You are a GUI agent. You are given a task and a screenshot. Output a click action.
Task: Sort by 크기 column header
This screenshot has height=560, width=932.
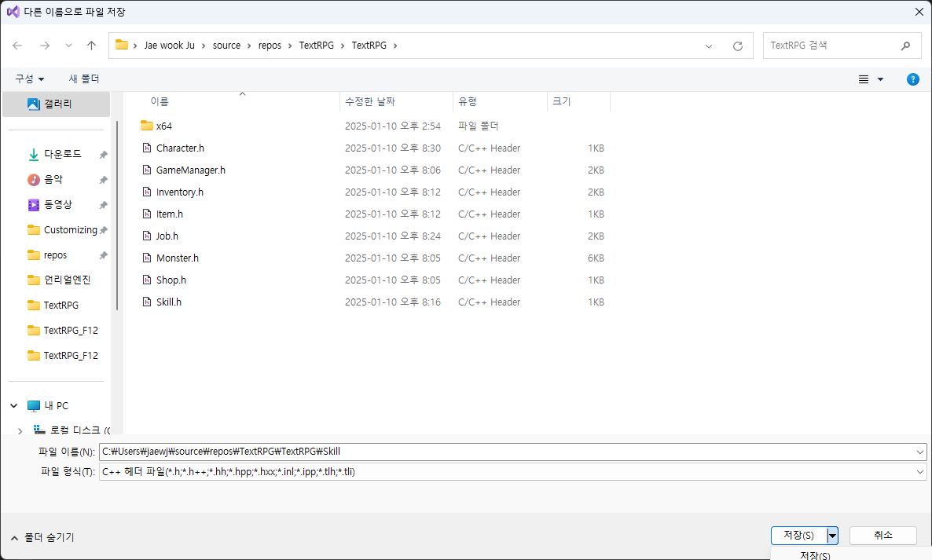pyautogui.click(x=562, y=101)
